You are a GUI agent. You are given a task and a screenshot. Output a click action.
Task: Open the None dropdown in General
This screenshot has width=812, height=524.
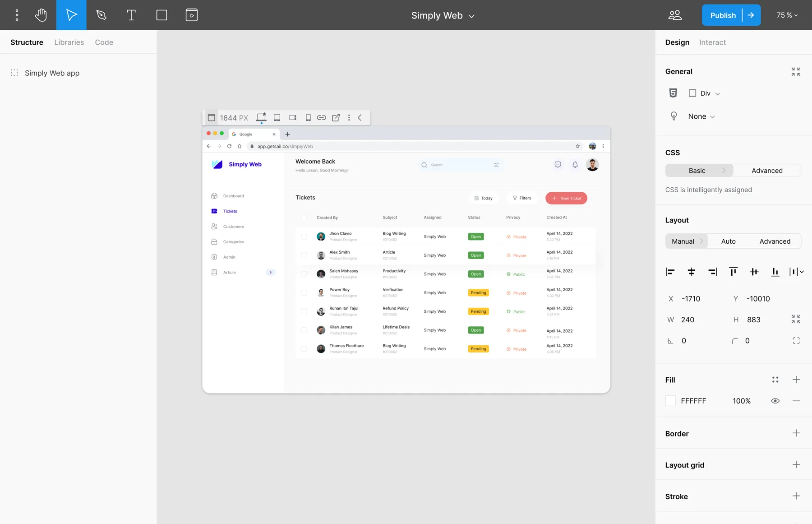pos(701,116)
